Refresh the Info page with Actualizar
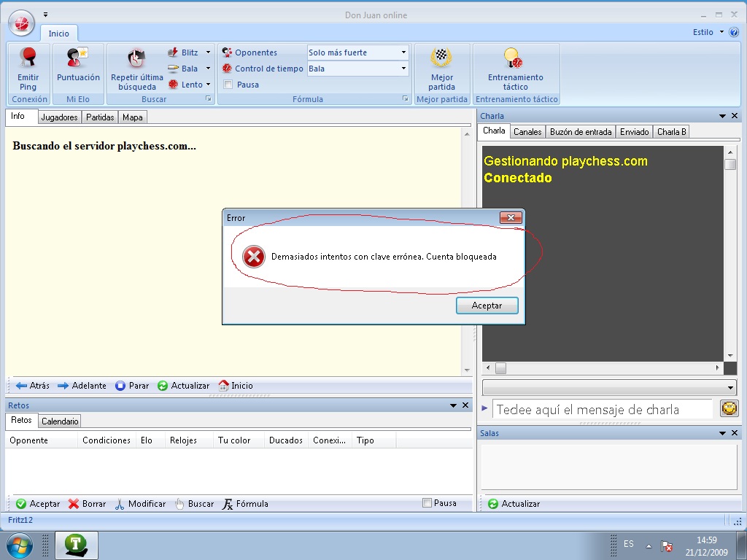The height and width of the screenshot is (560, 747). [184, 386]
